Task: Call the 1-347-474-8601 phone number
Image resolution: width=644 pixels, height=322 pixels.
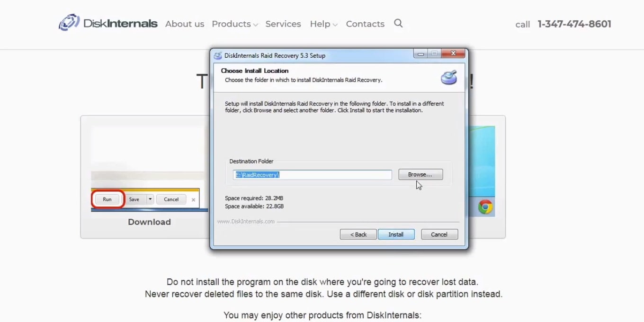Action: pyautogui.click(x=574, y=24)
